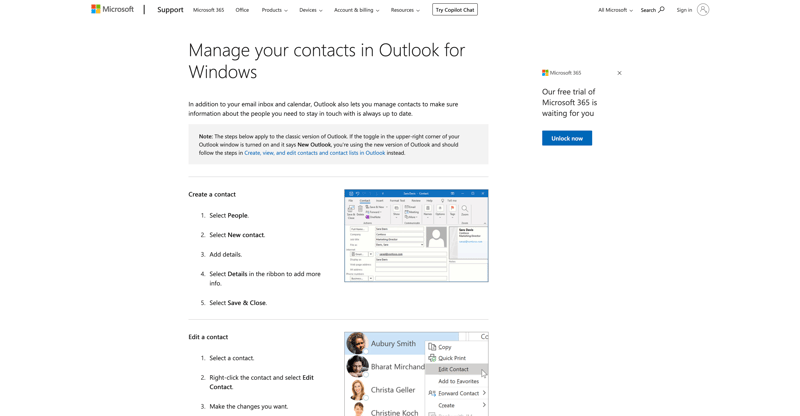Screen dimensions: 800x416
Task: Click the Search magnifier icon
Action: coord(662,9)
